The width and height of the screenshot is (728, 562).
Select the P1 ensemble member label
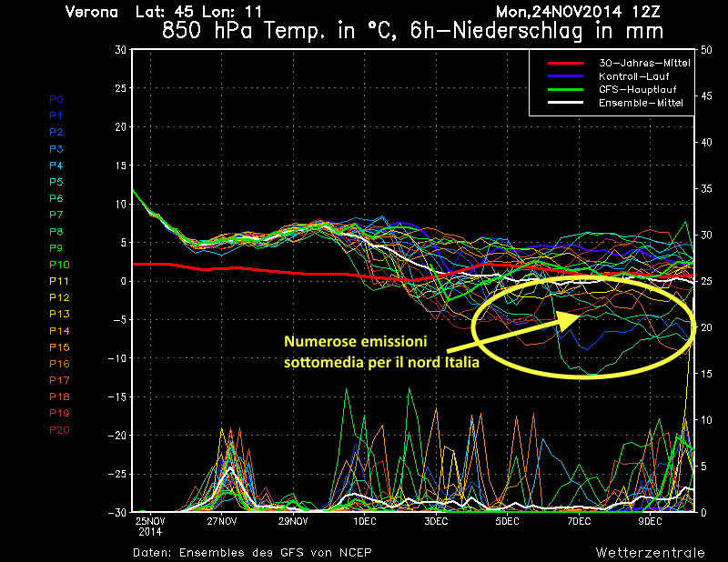click(x=56, y=115)
